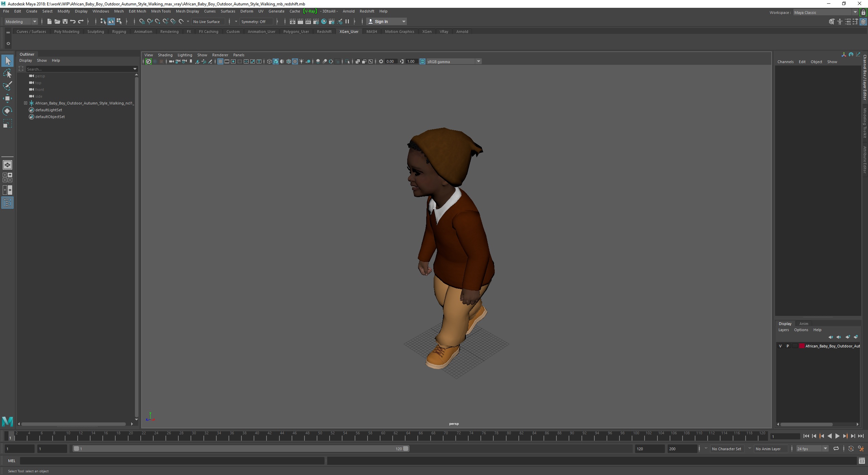
Task: Toggle wireframe shading in viewport
Action: [269, 61]
